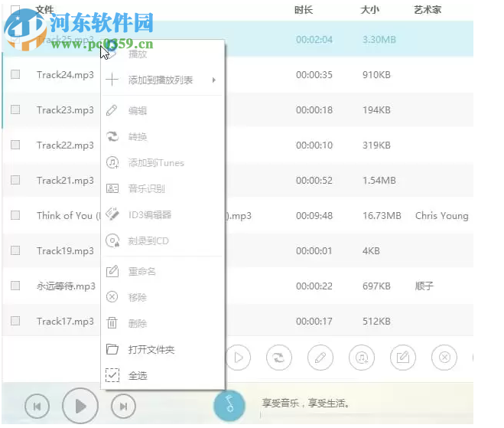504x428 pixels.
Task: Click the convert arrows icon beside 转换
Action: (x=112, y=136)
